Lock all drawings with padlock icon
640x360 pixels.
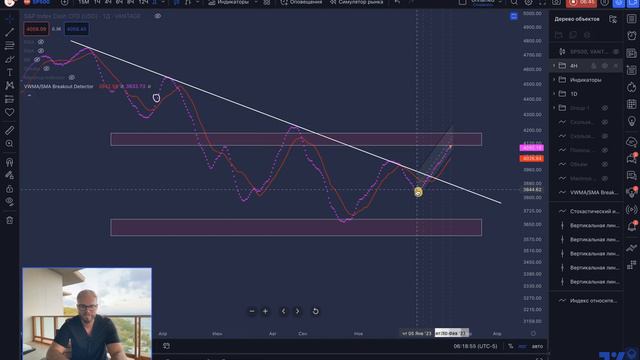coord(9,189)
